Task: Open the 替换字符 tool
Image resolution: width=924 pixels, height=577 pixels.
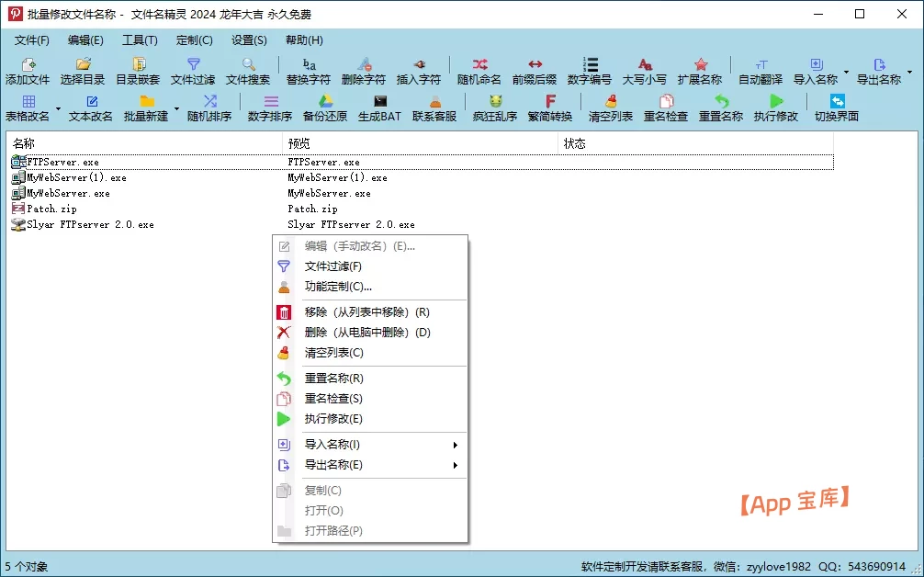Action: coord(309,72)
